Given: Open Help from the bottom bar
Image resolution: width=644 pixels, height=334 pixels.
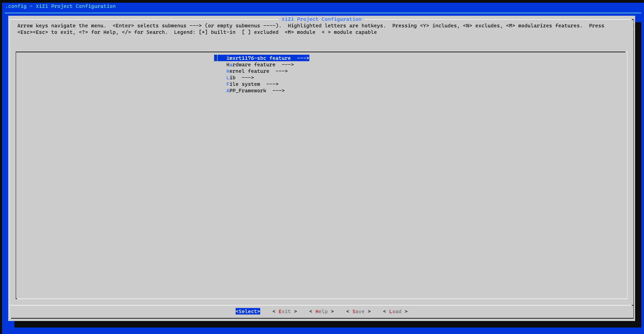Looking at the screenshot, I should 321,311.
